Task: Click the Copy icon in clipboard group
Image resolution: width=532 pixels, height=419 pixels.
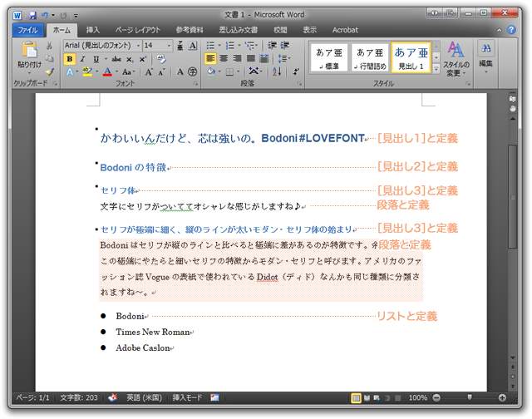Action: coord(50,59)
